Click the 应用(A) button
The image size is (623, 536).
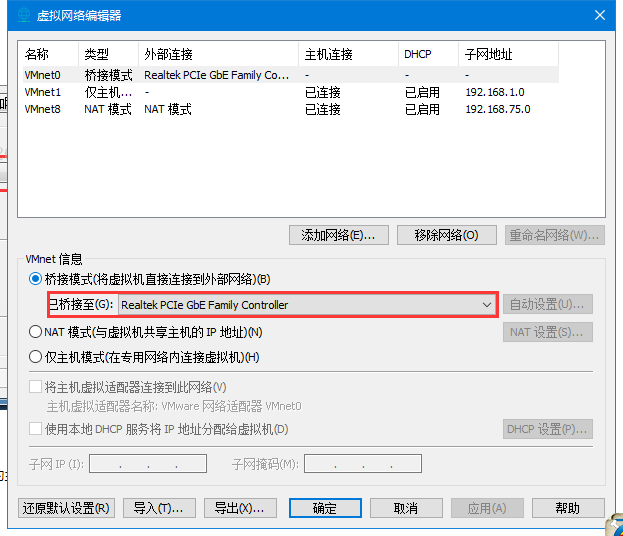(x=487, y=508)
